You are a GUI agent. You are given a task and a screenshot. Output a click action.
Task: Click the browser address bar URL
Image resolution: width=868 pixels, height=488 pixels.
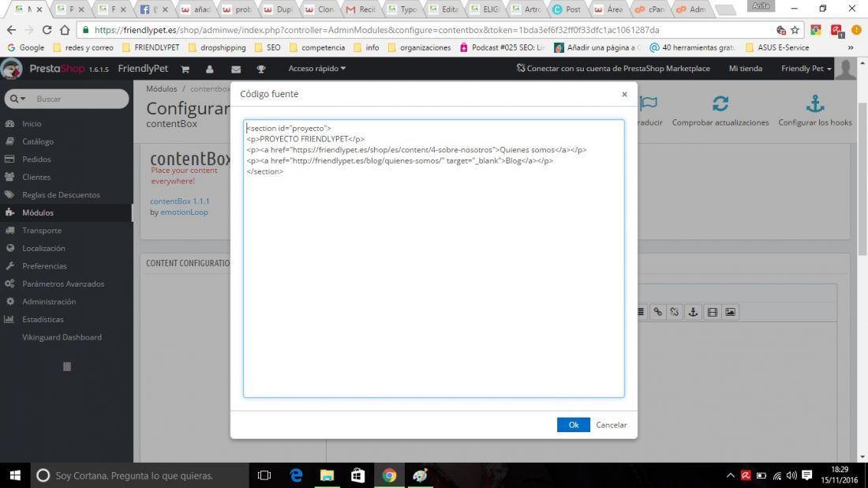coord(376,30)
